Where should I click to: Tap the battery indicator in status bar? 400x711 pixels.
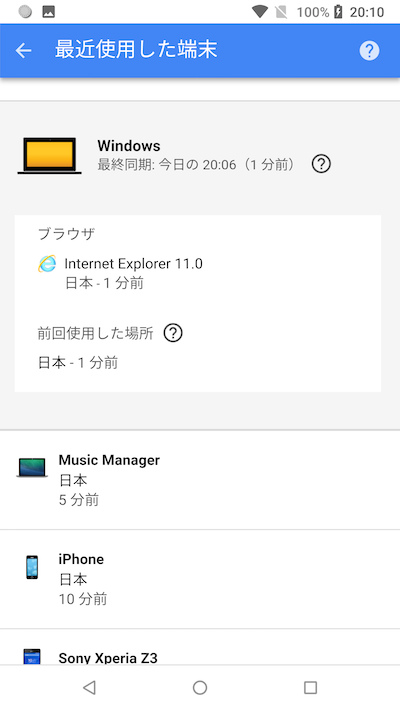(338, 12)
